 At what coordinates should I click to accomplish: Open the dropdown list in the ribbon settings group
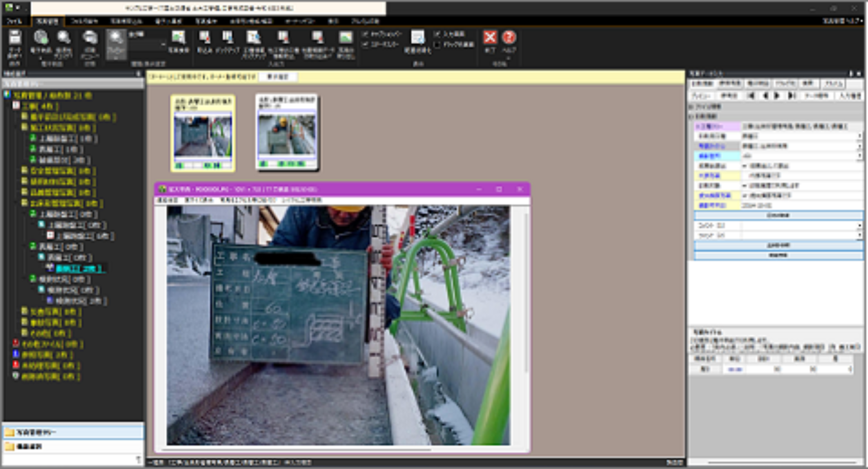(162, 45)
